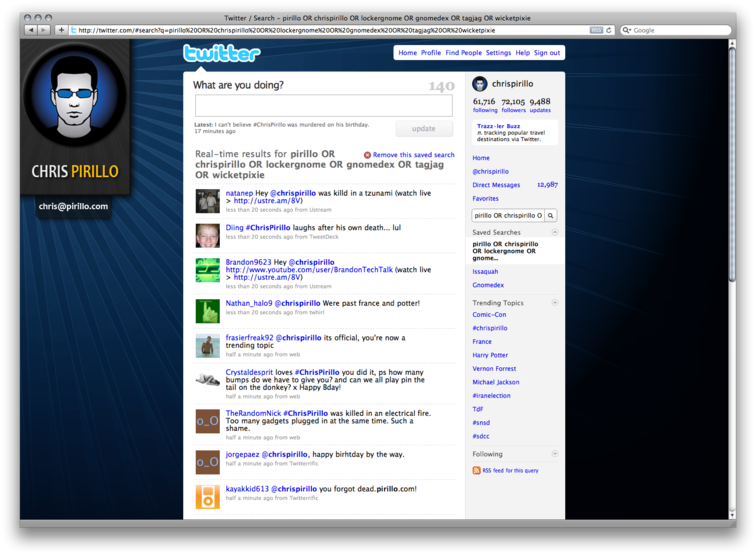The image size is (756, 555).
Task: Click the sidebar search input field
Action: (508, 216)
